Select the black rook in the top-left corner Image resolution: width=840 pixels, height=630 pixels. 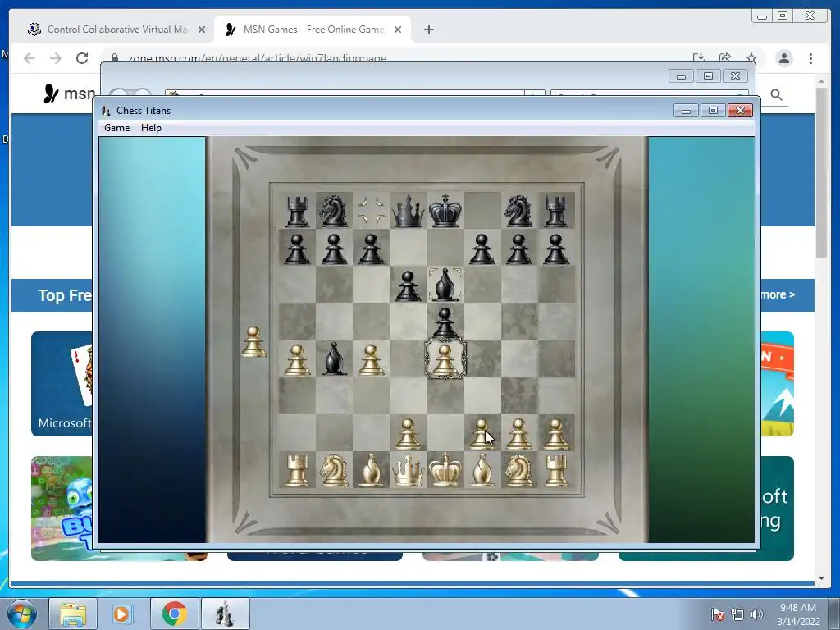(x=297, y=212)
